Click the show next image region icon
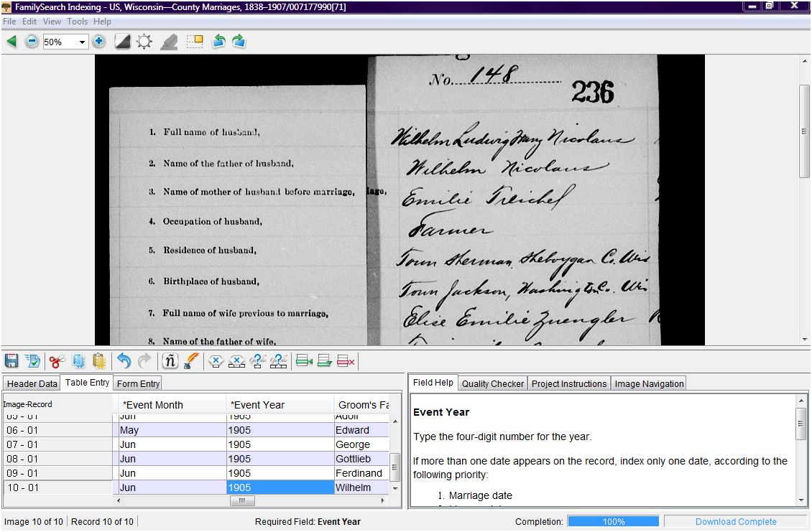Screen dimensions: 812x532 (195, 42)
